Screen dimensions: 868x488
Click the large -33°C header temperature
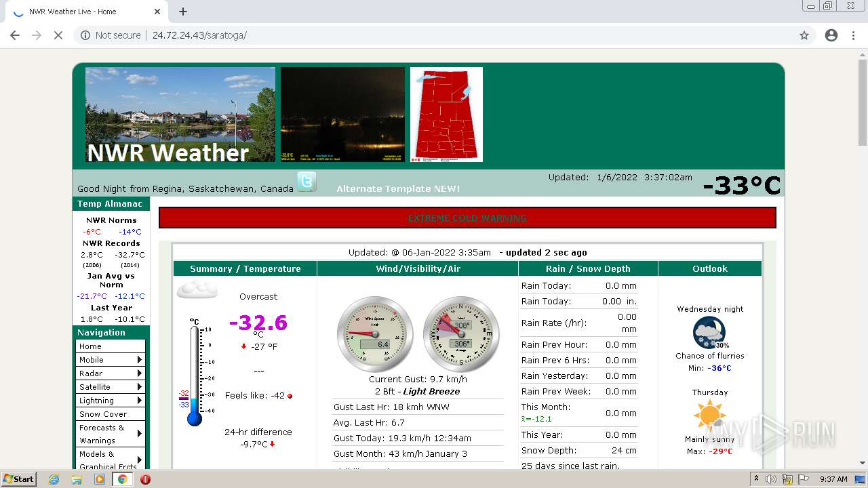click(742, 185)
